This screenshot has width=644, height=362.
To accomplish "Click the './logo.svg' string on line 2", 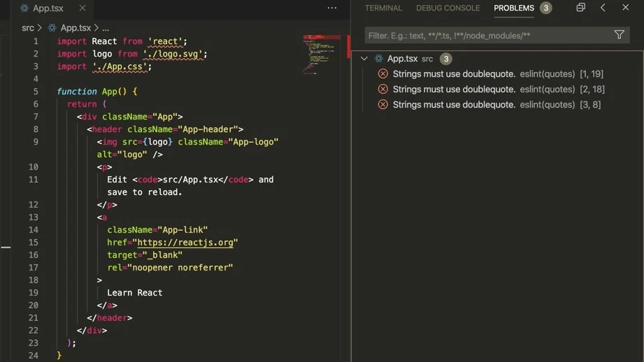I will tap(173, 54).
